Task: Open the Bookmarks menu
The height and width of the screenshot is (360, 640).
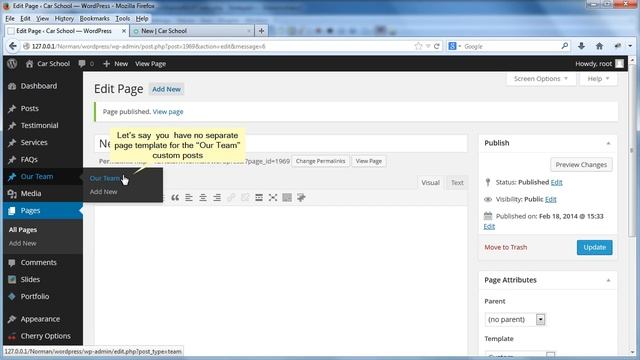Action: click(94, 18)
